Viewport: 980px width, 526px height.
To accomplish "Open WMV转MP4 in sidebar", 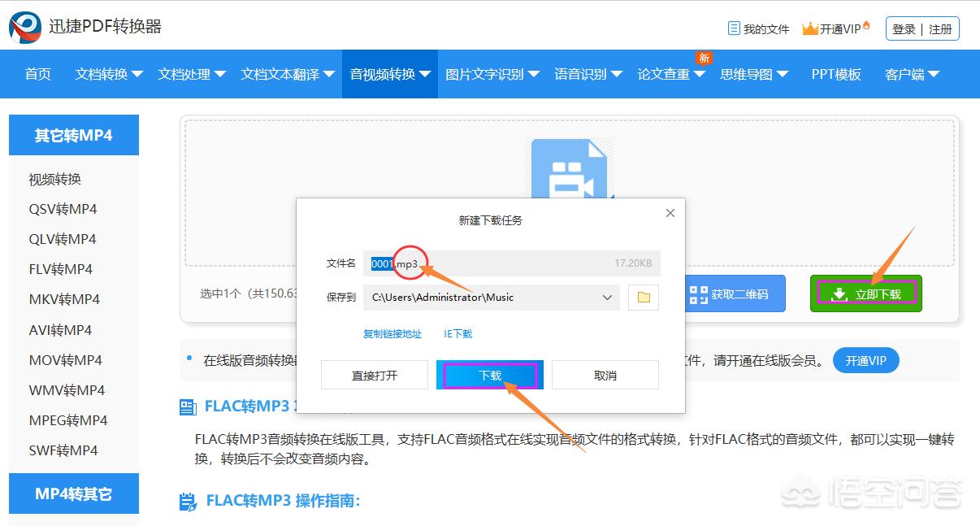I will [67, 390].
